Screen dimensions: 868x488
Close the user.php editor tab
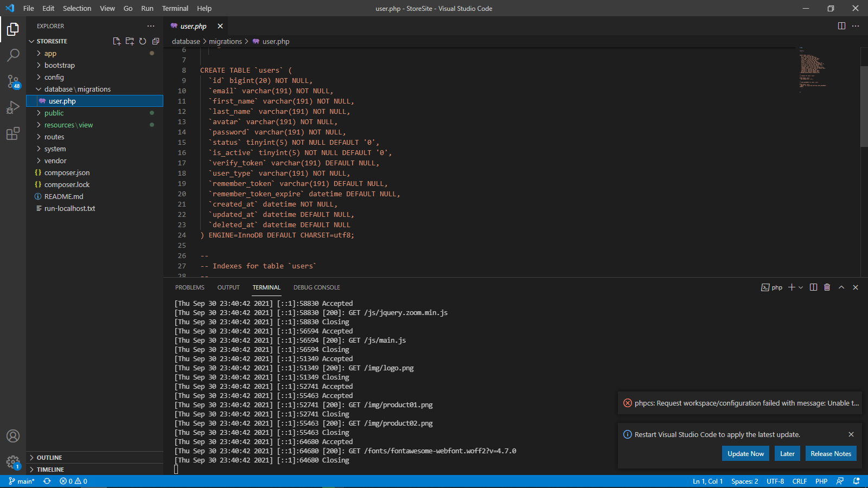(x=220, y=26)
